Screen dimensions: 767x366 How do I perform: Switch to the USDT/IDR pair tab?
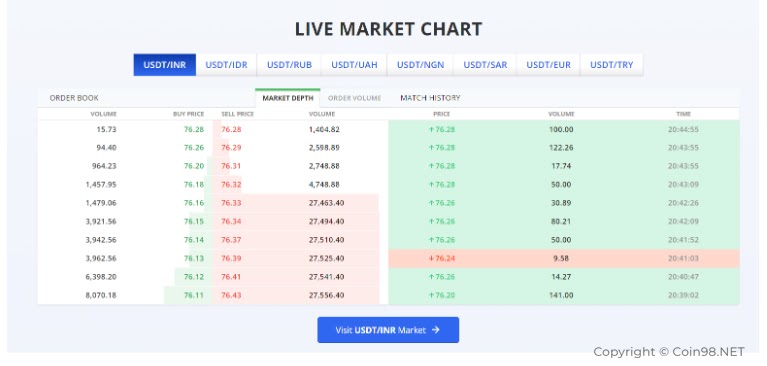point(226,65)
